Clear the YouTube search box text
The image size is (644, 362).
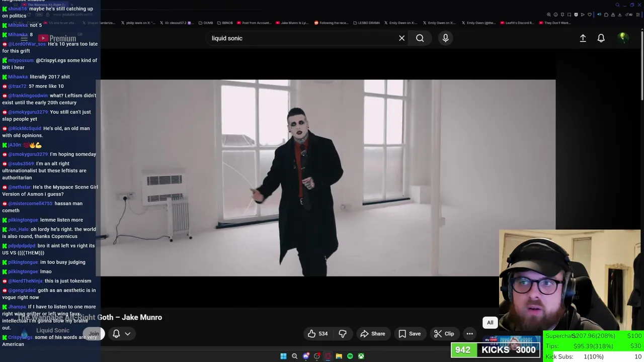click(401, 38)
